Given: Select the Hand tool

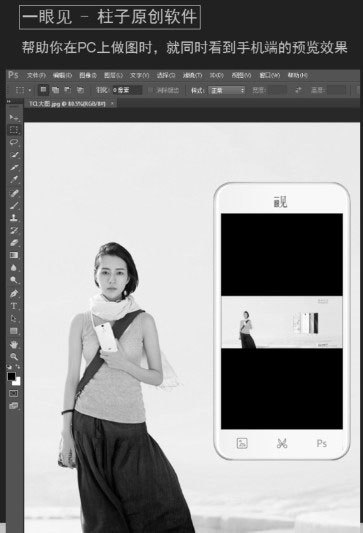Looking at the screenshot, I should coord(14,344).
